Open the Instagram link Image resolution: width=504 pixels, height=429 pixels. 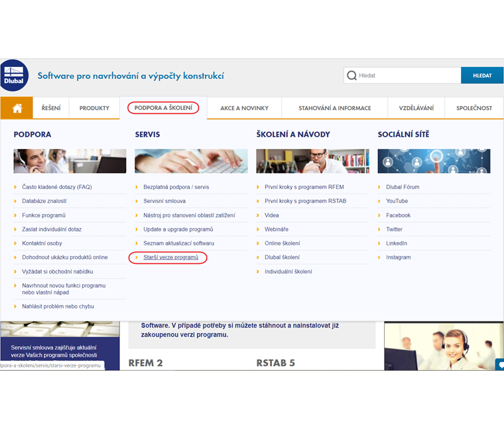(399, 257)
